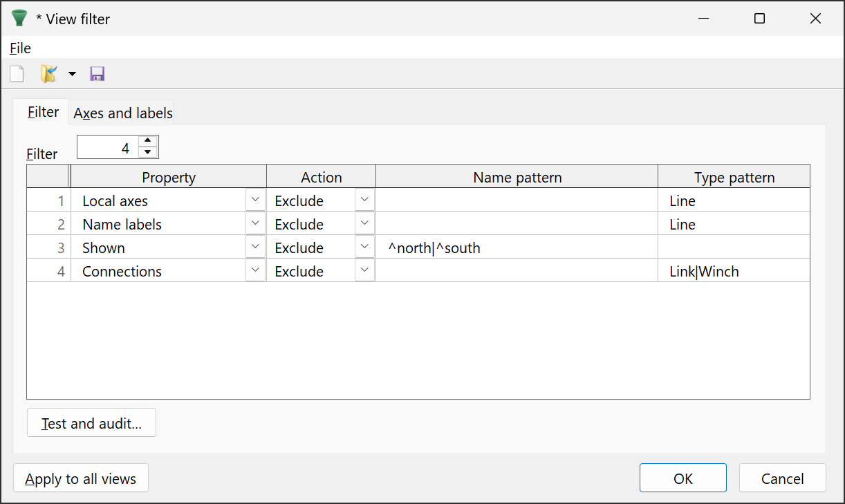
Task: Open the File menu
Action: click(x=20, y=48)
